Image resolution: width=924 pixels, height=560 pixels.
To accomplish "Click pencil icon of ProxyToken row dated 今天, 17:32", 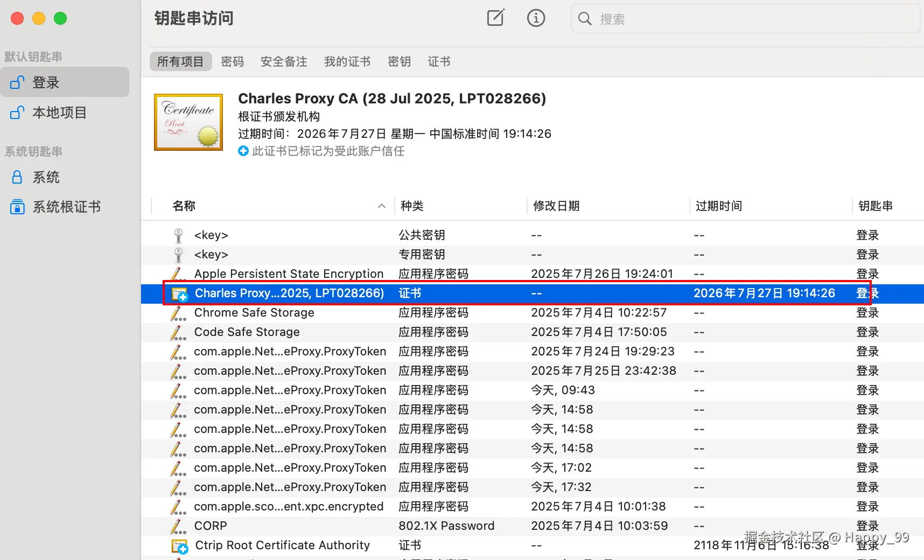I will coord(178,487).
